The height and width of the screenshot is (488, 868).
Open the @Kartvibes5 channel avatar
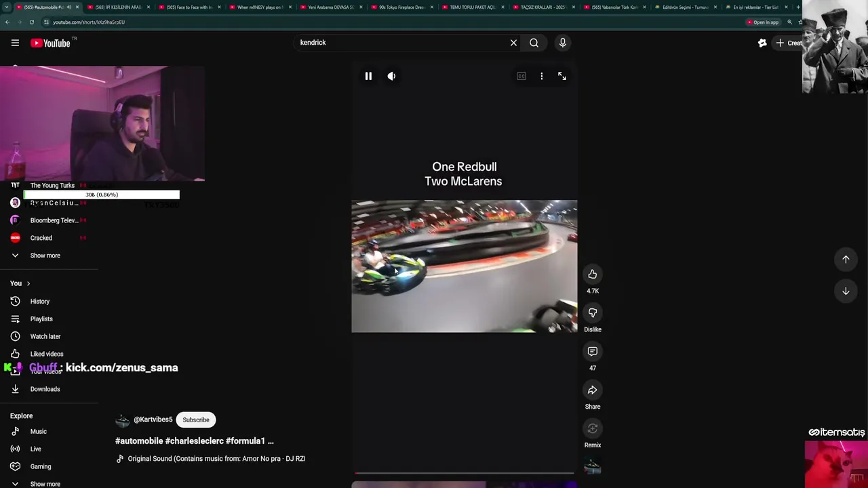click(122, 420)
